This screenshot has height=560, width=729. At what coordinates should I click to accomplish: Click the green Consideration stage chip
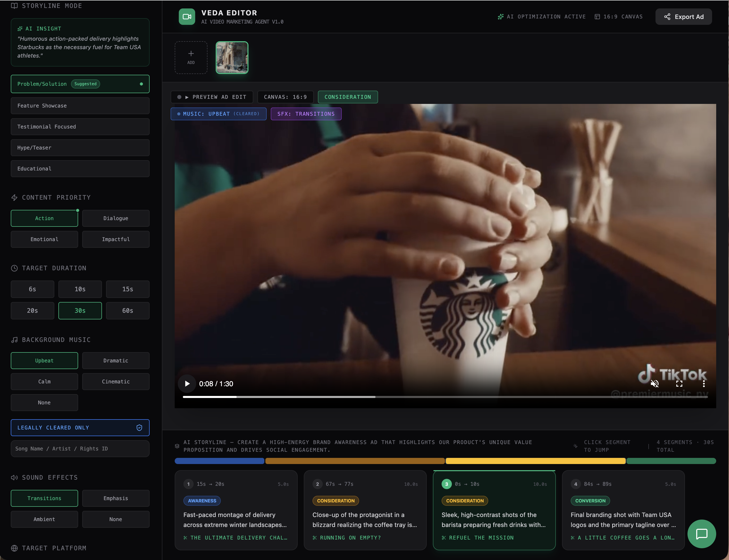pos(348,97)
